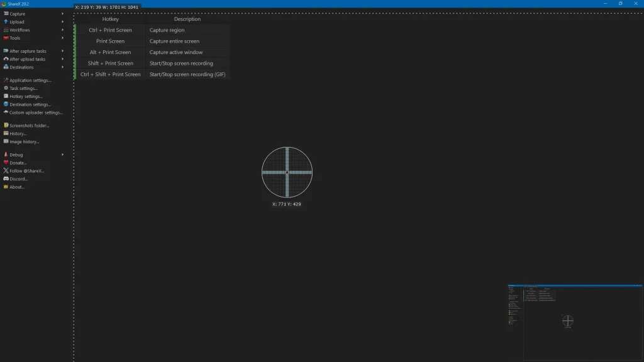
Task: Click the After upload tasks icon
Action: 6,59
